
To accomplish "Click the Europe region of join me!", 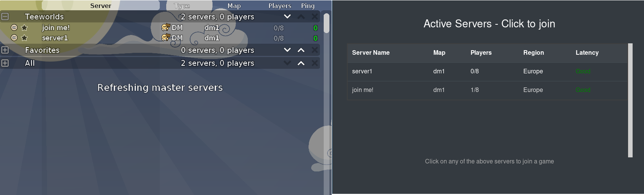I will click(x=533, y=90).
